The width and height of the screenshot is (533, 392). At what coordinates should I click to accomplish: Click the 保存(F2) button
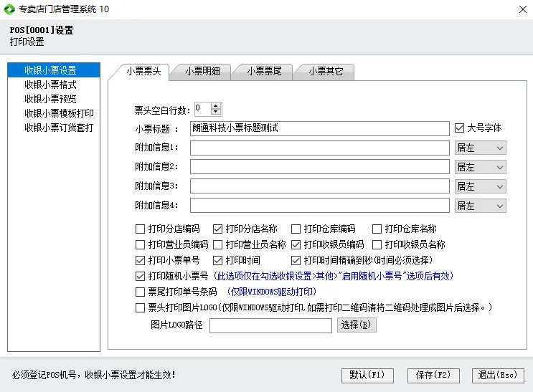point(433,375)
